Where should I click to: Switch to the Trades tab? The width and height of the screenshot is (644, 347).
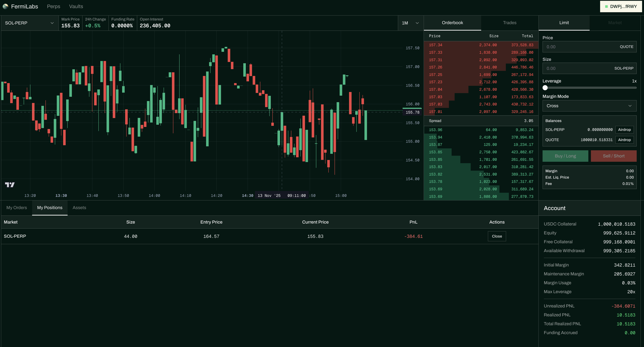509,23
